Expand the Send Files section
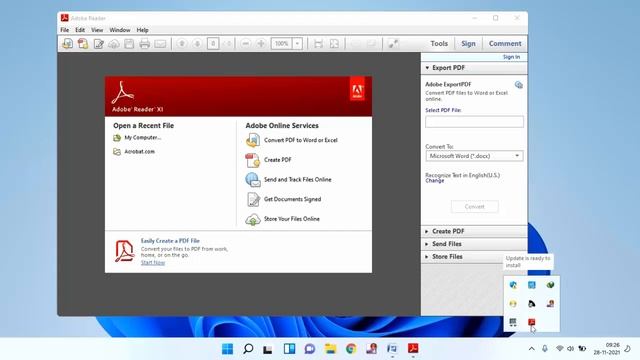This screenshot has height=360, width=640. pos(474,244)
